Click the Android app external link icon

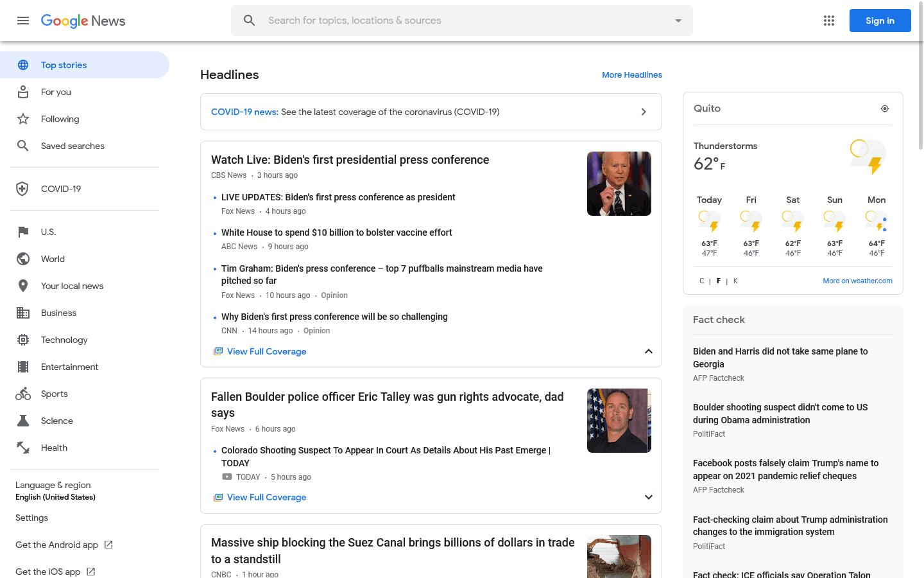click(x=108, y=545)
